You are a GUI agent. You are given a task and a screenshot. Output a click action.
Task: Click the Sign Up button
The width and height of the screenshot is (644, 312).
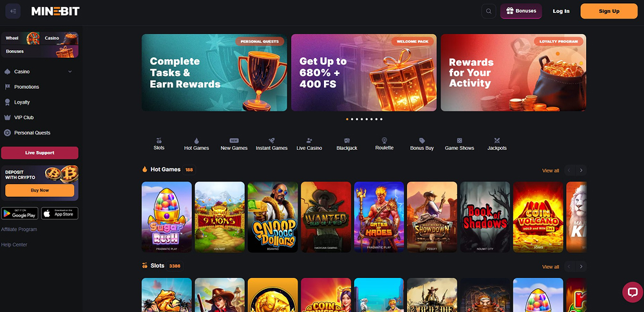point(609,11)
